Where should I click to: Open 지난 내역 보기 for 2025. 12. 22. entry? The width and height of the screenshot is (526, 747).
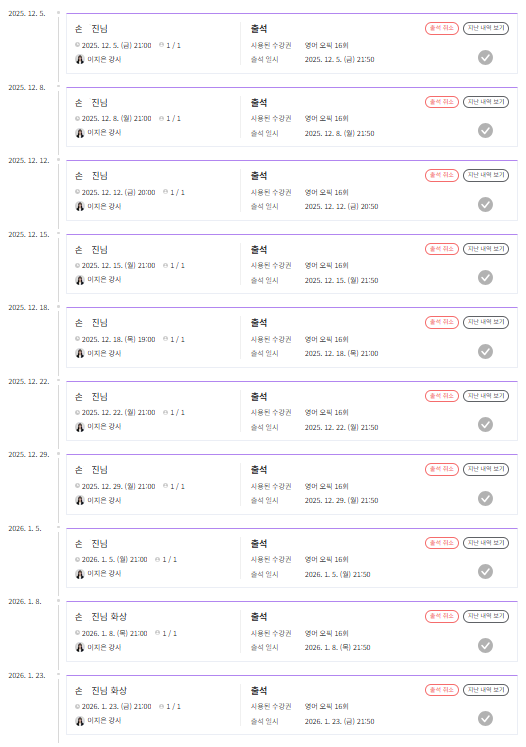click(486, 396)
